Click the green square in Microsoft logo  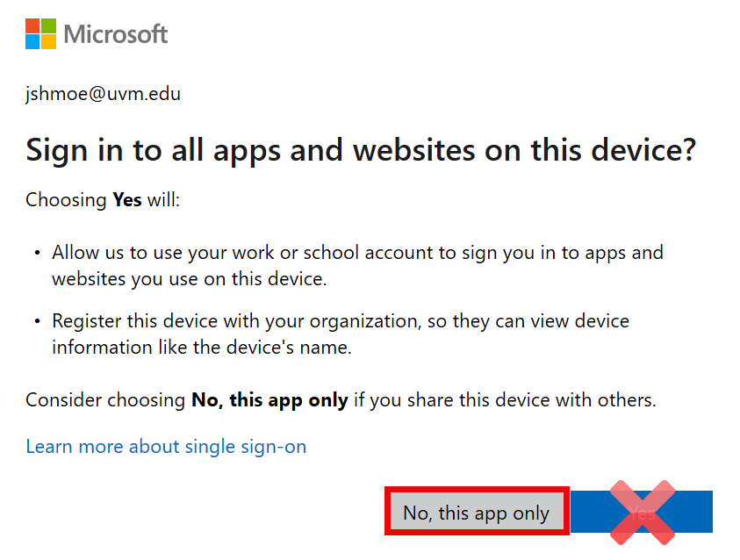click(x=48, y=26)
